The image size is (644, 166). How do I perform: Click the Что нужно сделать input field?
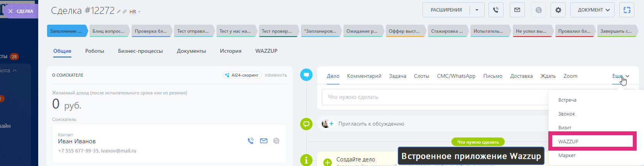point(432,97)
